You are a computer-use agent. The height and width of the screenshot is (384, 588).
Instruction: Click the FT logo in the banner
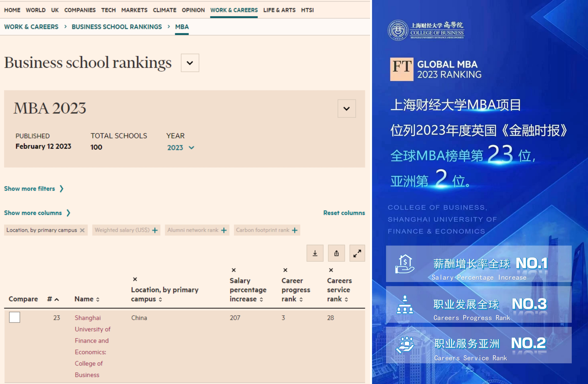[401, 69]
